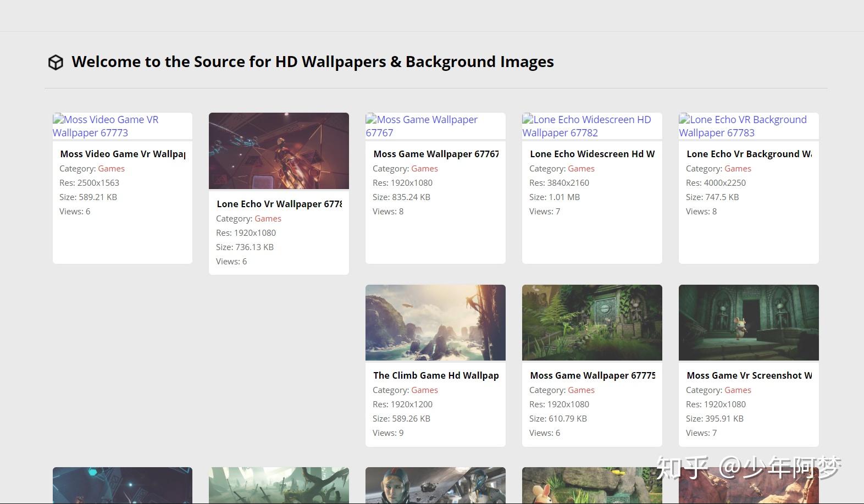Image resolution: width=864 pixels, height=504 pixels.
Task: Click resolution text 2500x1563
Action: (x=98, y=183)
